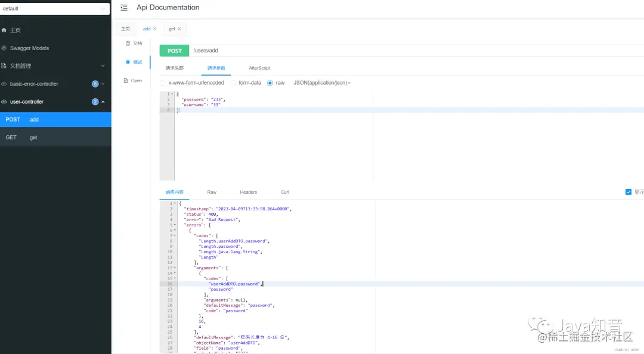This screenshot has height=354, width=644.
Task: Open the Headers response tab
Action: click(249, 192)
